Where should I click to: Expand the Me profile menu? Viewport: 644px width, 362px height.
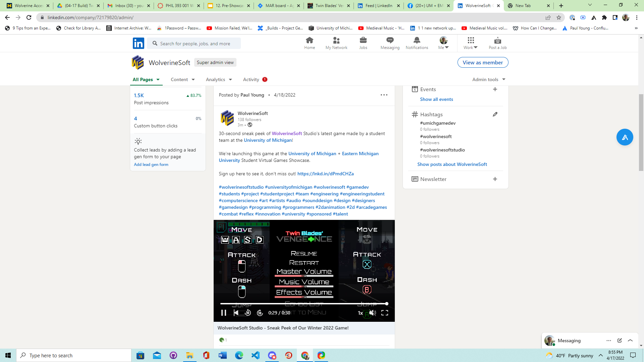443,43
